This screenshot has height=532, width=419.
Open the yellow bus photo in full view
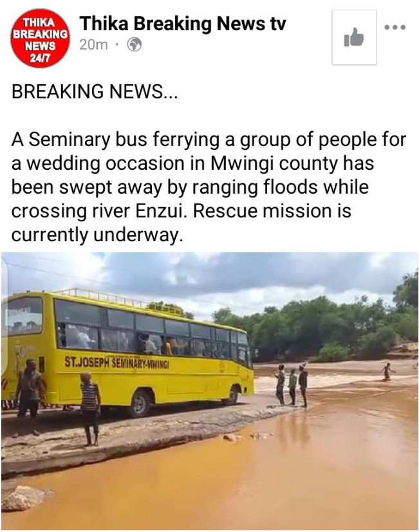coord(210,391)
